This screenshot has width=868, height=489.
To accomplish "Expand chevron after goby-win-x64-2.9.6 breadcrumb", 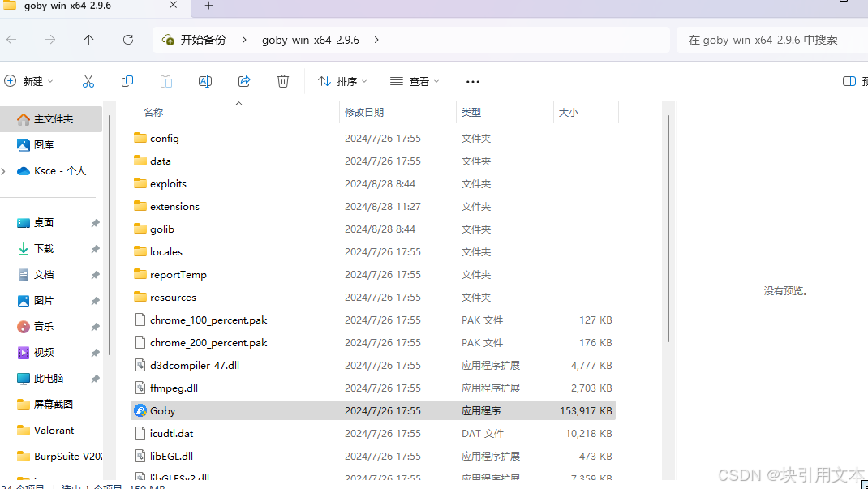I will (x=376, y=40).
